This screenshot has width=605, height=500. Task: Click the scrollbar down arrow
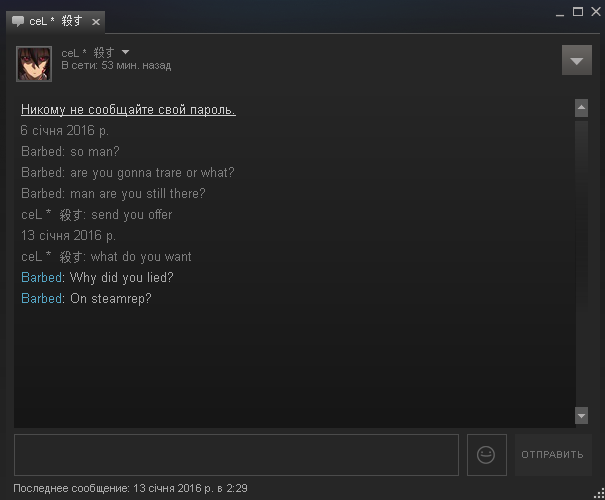pyautogui.click(x=581, y=416)
